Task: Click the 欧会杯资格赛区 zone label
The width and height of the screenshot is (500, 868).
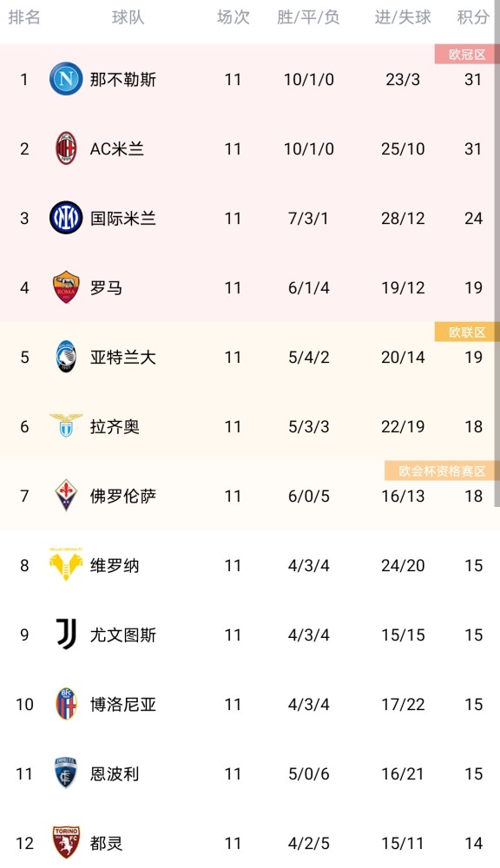Action: point(442,471)
